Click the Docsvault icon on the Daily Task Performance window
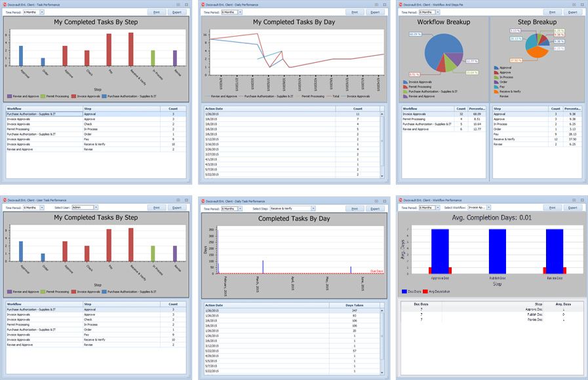The height and width of the screenshot is (380, 588). [204, 199]
